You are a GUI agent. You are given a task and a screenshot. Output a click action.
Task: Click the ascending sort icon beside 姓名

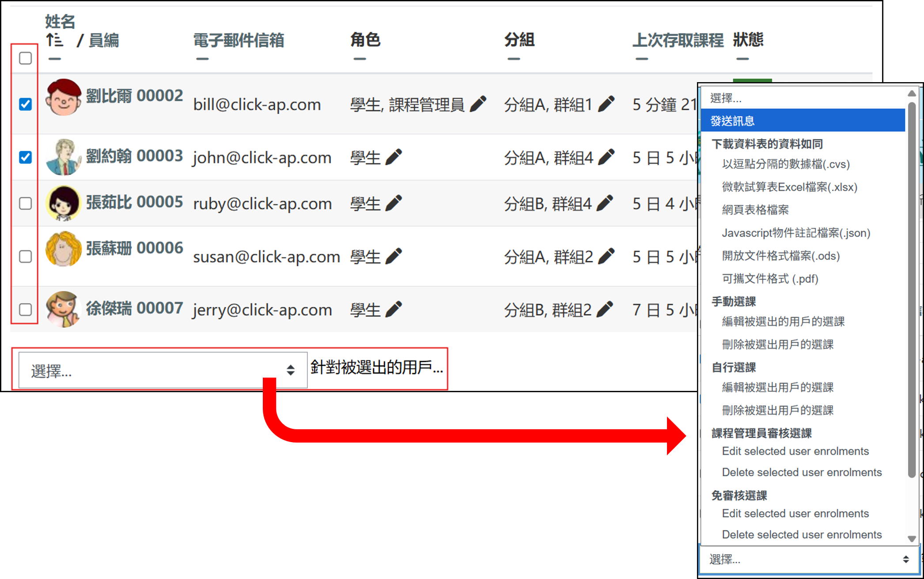(54, 40)
